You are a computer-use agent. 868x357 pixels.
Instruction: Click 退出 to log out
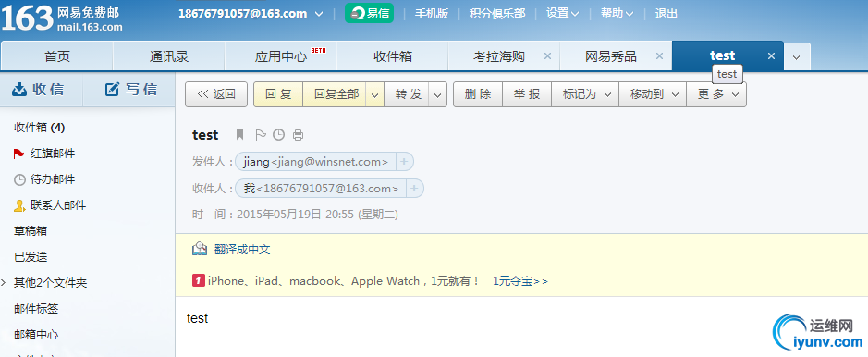(x=666, y=14)
